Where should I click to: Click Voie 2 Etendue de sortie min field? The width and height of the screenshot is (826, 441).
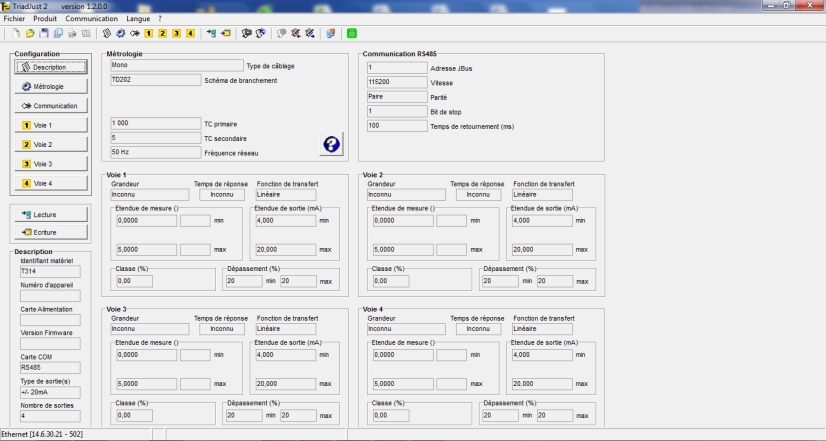(x=542, y=221)
